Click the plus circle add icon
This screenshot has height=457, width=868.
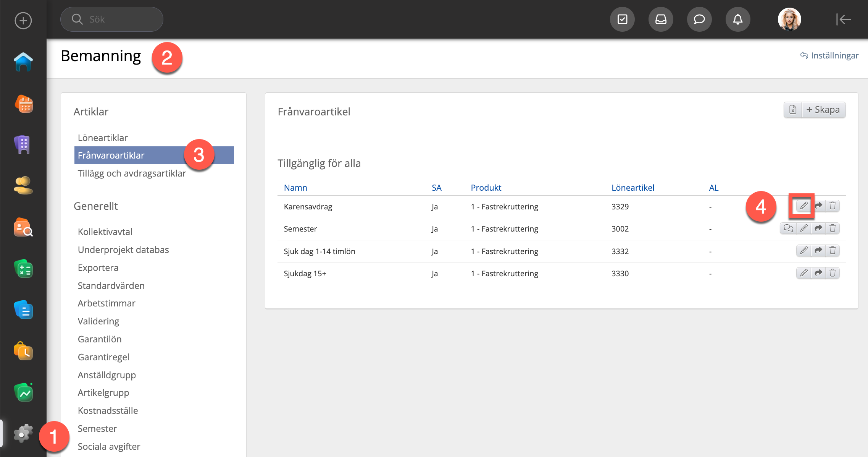pos(23,21)
